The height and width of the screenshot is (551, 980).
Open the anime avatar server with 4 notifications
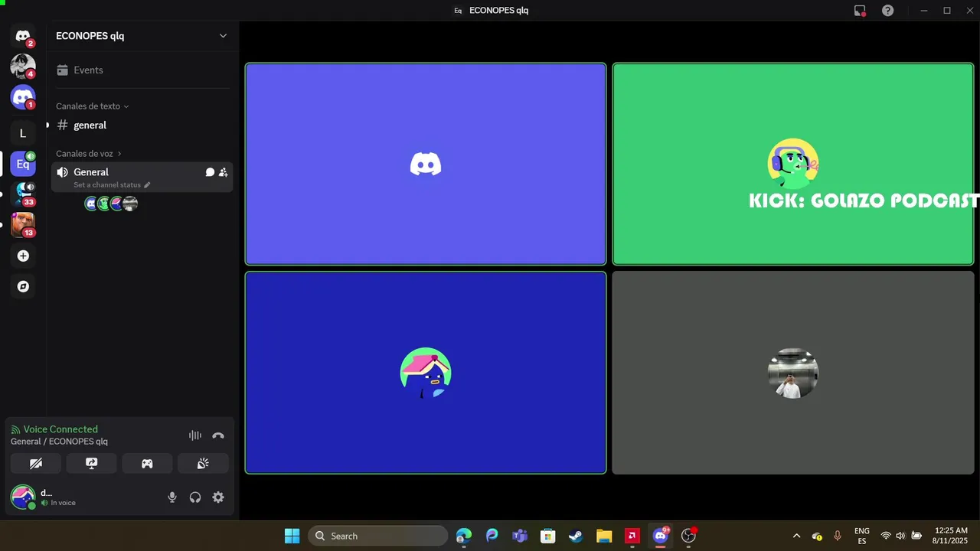point(23,67)
